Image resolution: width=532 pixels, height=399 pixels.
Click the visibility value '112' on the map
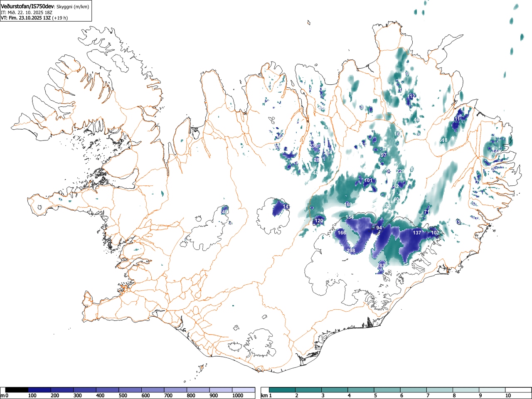[411, 96]
